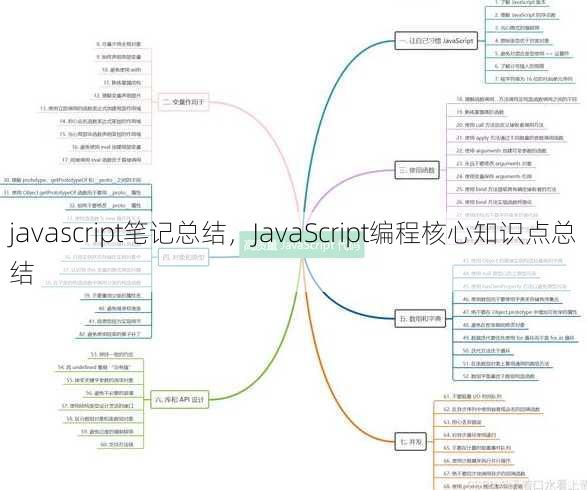Click item 20 about the call method
The width and height of the screenshot is (587, 490).
coord(499,125)
